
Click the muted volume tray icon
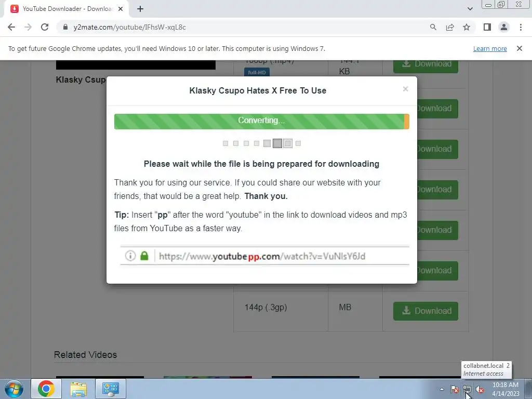(x=480, y=389)
